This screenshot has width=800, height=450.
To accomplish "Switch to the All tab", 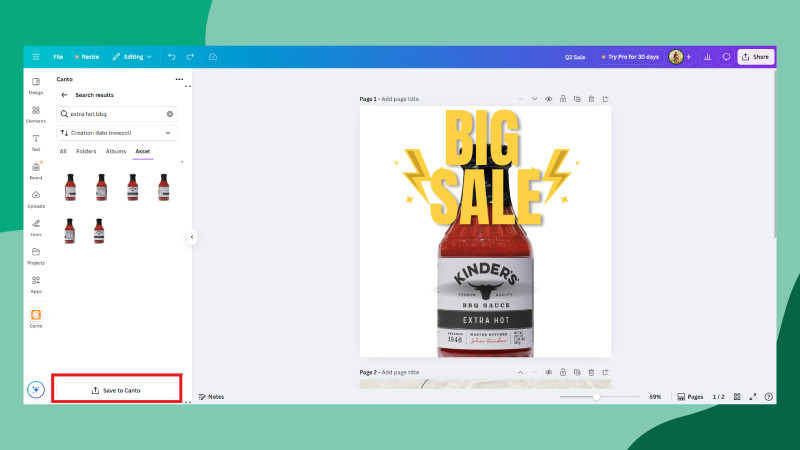I will click(x=63, y=151).
